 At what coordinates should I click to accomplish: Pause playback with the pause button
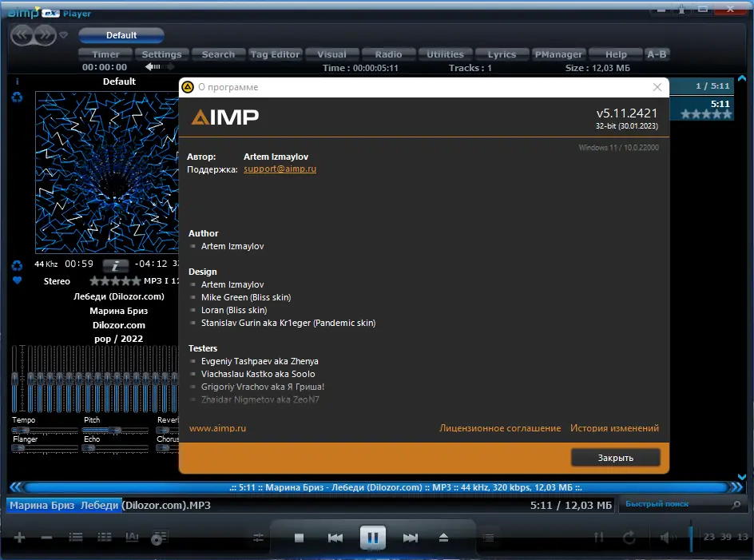click(x=372, y=538)
